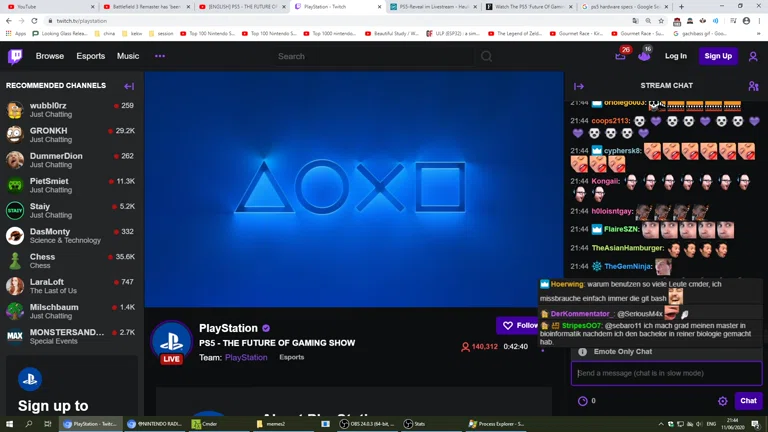This screenshot has height=432, width=768.
Task: Expand the three-dots more menu
Action: coord(159,56)
